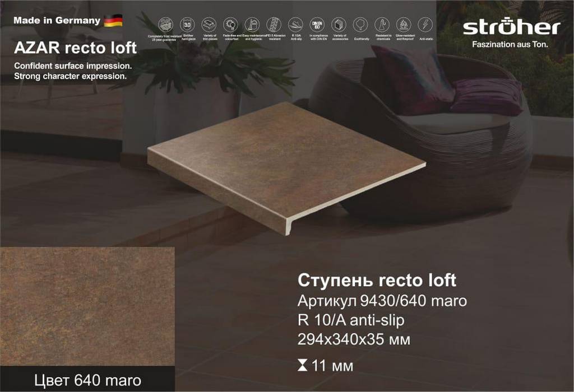This screenshot has height=392, width=574.
Task: Click the Ströher logo
Action: [x=511, y=27]
